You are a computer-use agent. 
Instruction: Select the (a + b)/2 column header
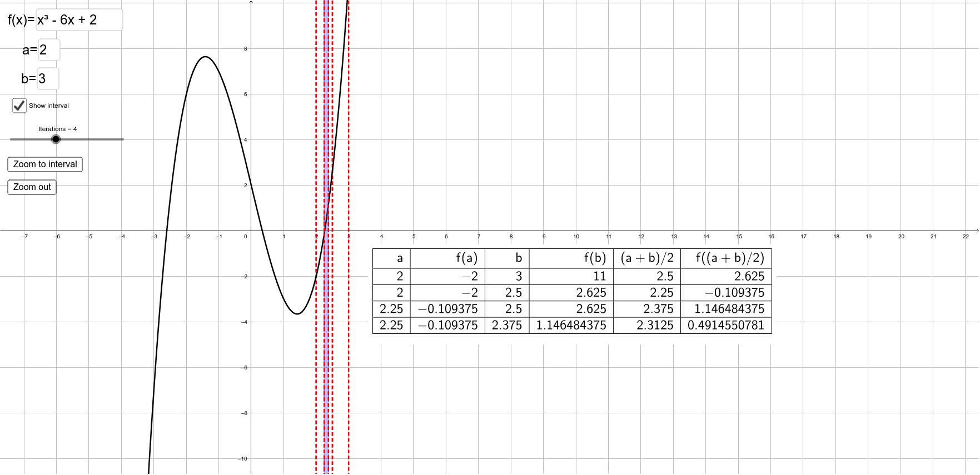[646, 258]
